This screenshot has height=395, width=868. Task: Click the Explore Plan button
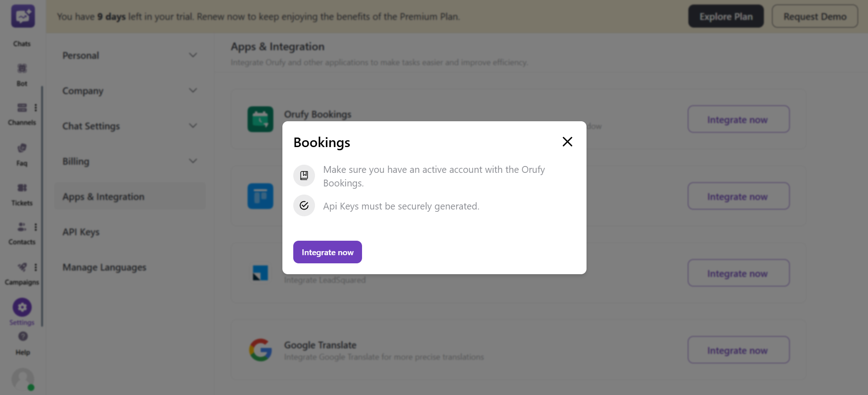point(725,16)
